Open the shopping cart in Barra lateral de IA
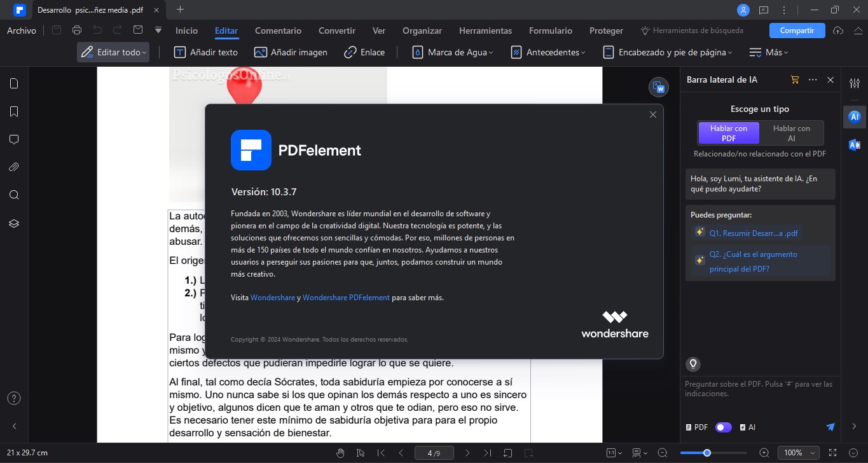 [795, 79]
